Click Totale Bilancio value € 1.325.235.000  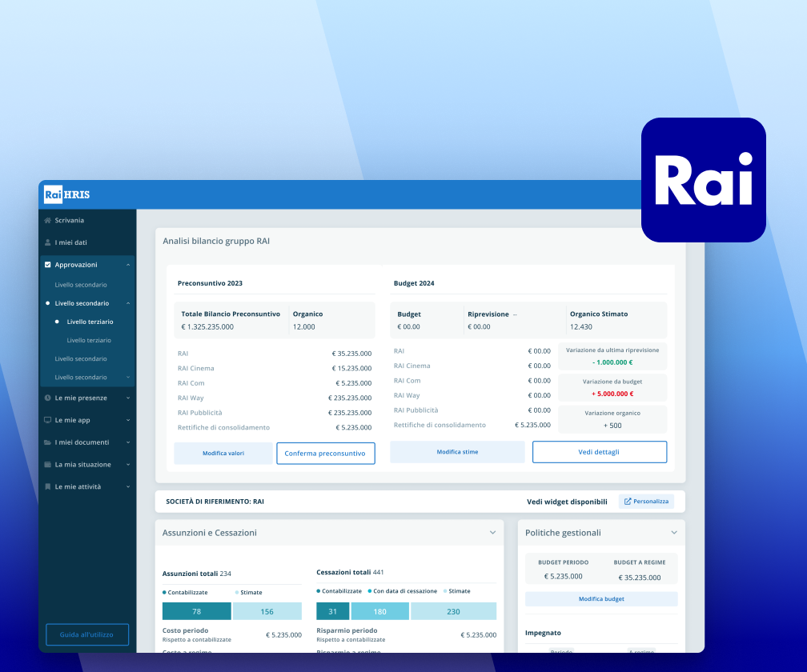click(x=207, y=327)
